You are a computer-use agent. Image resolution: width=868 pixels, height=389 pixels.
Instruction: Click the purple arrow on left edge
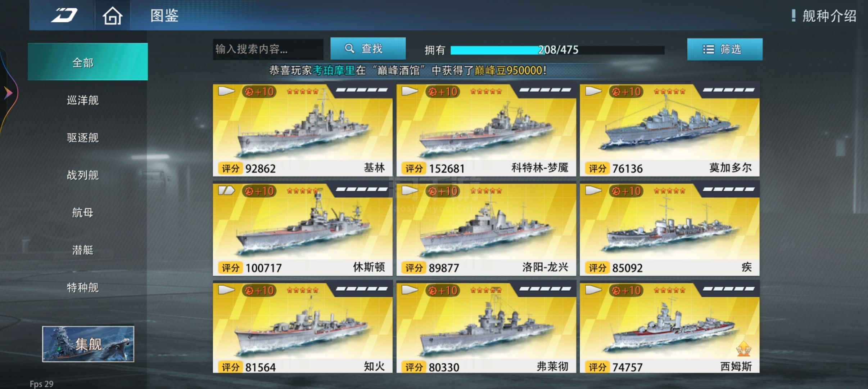pos(8,93)
